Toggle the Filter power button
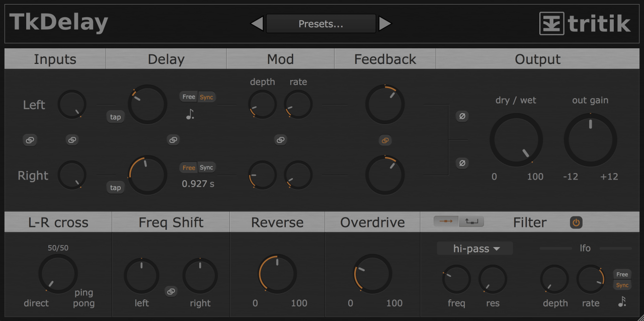The width and height of the screenshot is (644, 321). (576, 222)
